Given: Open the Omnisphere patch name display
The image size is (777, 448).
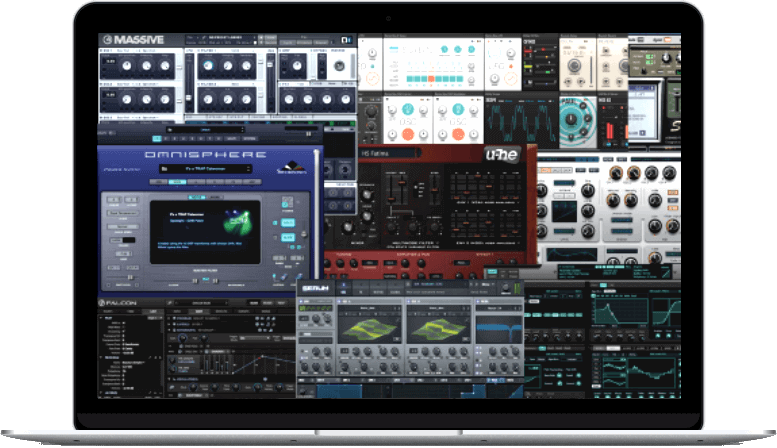Looking at the screenshot, I should [206, 169].
